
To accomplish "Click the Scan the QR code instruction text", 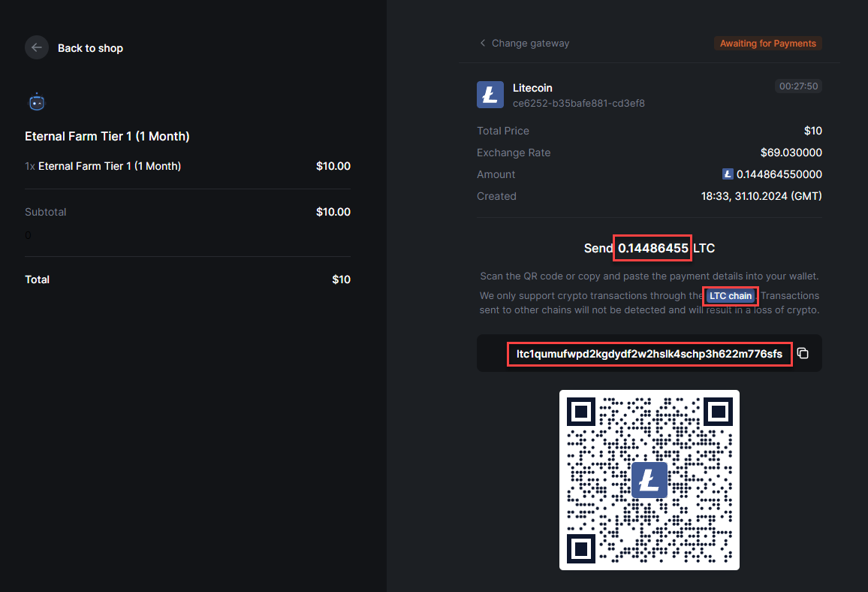I will 649,276.
